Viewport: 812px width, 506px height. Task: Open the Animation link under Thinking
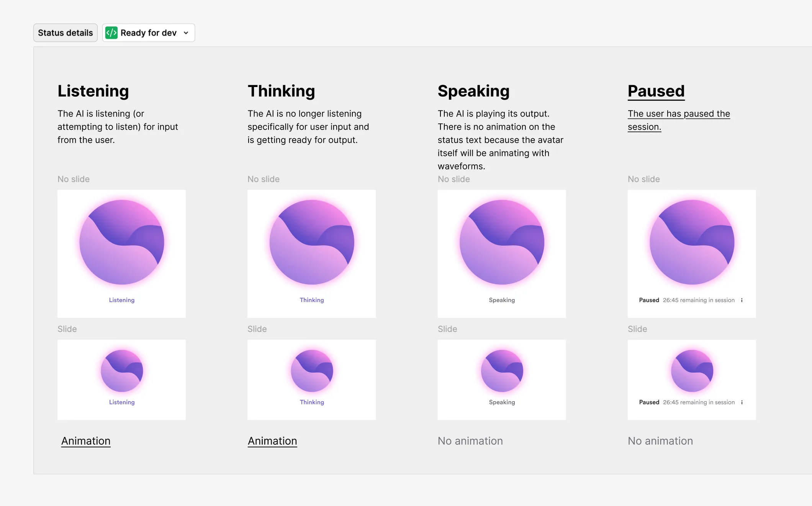click(272, 441)
